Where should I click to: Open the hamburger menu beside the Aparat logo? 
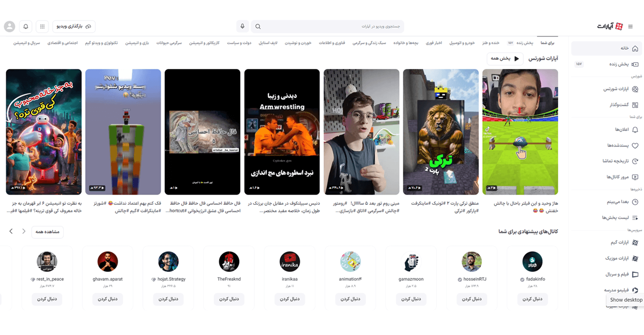coord(631,26)
